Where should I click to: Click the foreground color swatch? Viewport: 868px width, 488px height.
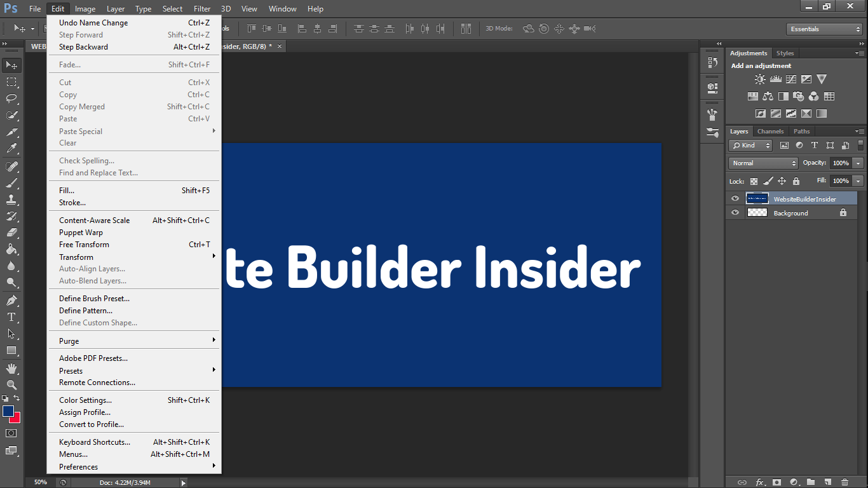[x=8, y=411]
